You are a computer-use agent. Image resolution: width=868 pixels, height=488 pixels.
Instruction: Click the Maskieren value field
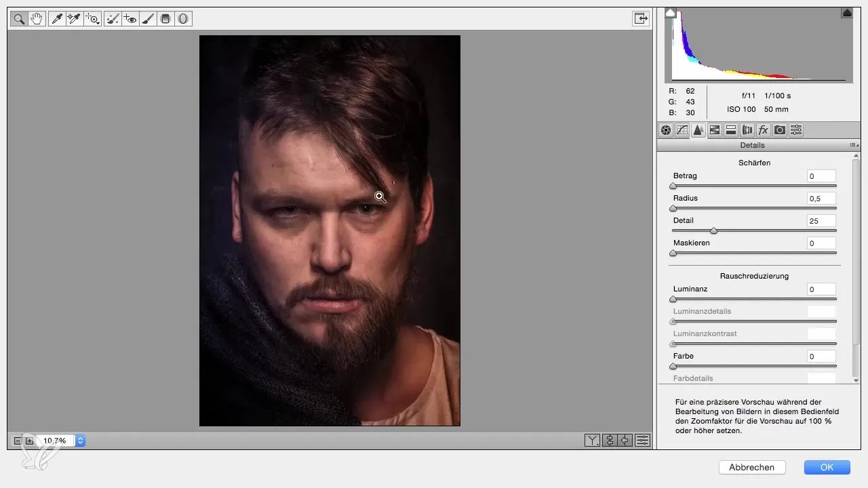click(821, 243)
